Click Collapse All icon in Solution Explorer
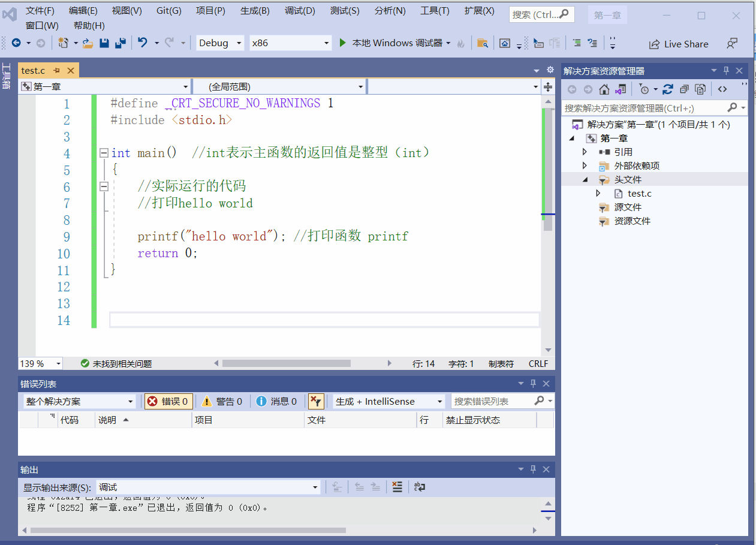The width and height of the screenshot is (756, 545). (684, 89)
